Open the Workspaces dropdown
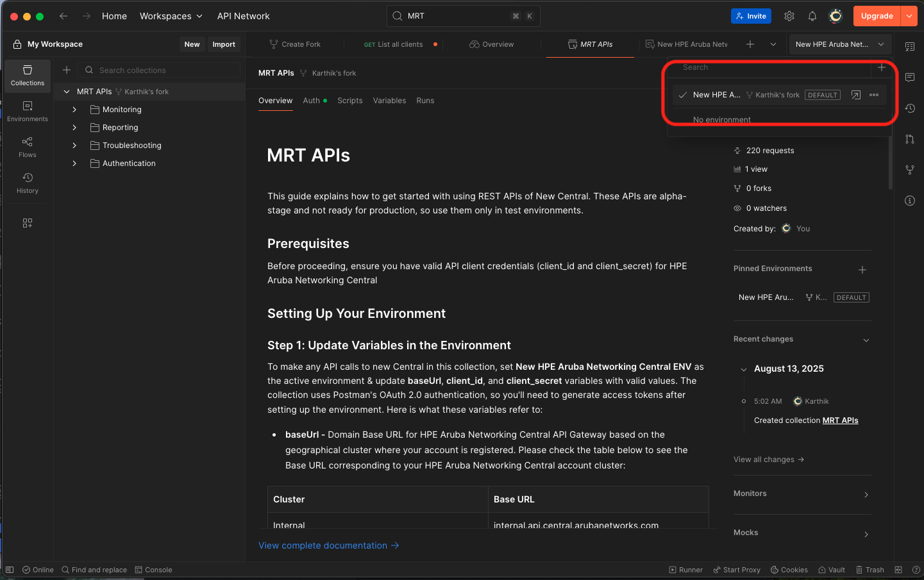This screenshot has width=924, height=580. (x=171, y=16)
